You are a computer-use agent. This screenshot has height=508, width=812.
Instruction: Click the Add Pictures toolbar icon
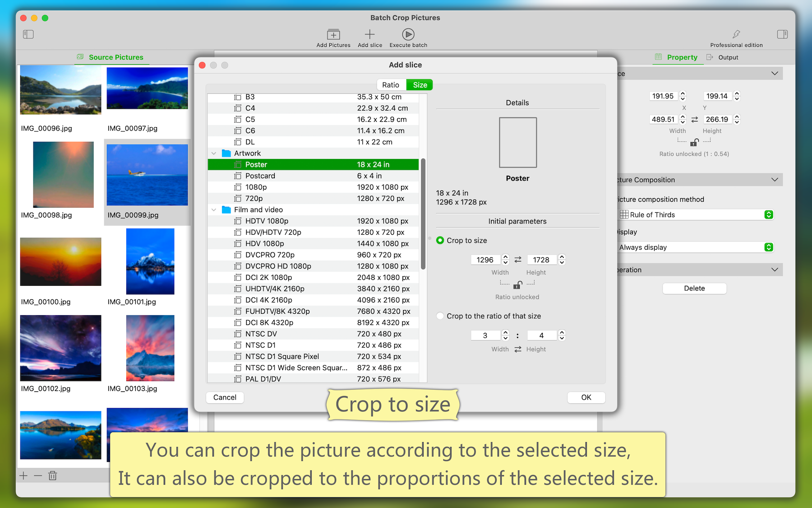coord(333,34)
